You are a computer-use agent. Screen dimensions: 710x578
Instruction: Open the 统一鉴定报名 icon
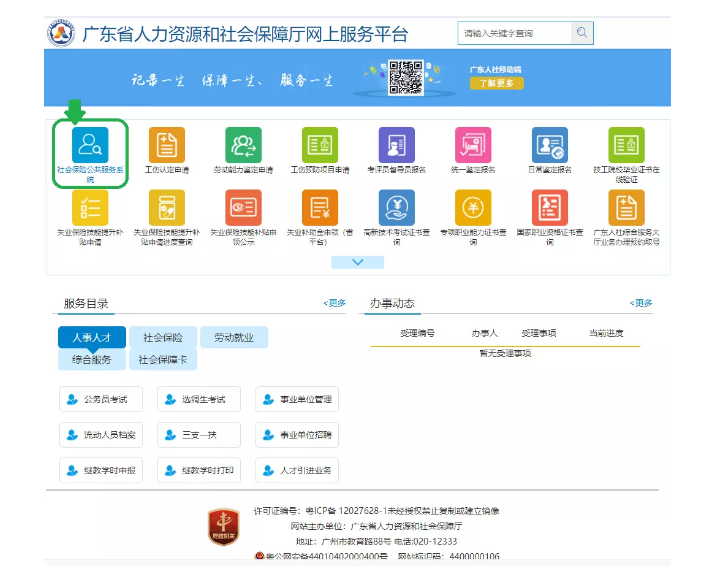tap(473, 145)
